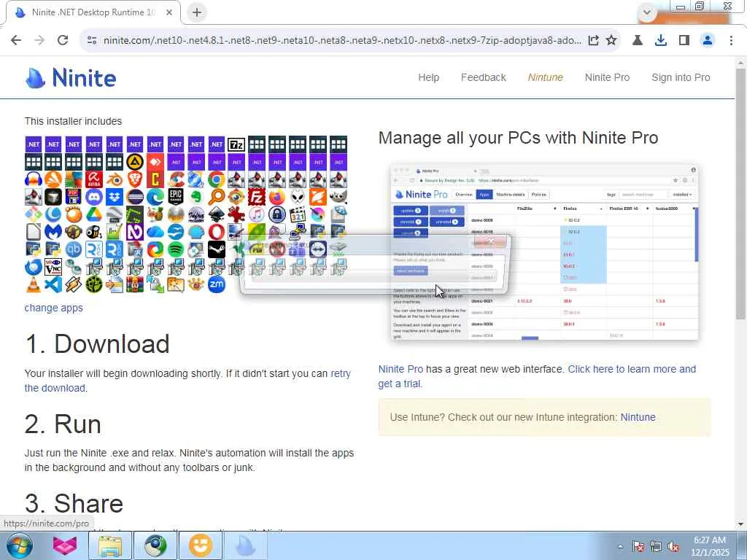Click here to learn more trial link
The height and width of the screenshot is (560, 747).
[537, 376]
